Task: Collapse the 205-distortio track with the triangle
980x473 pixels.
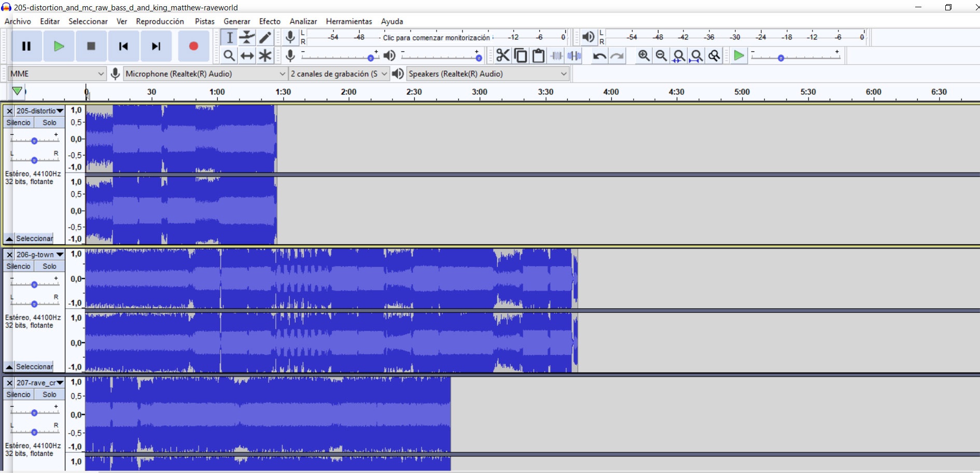Action: pyautogui.click(x=9, y=239)
